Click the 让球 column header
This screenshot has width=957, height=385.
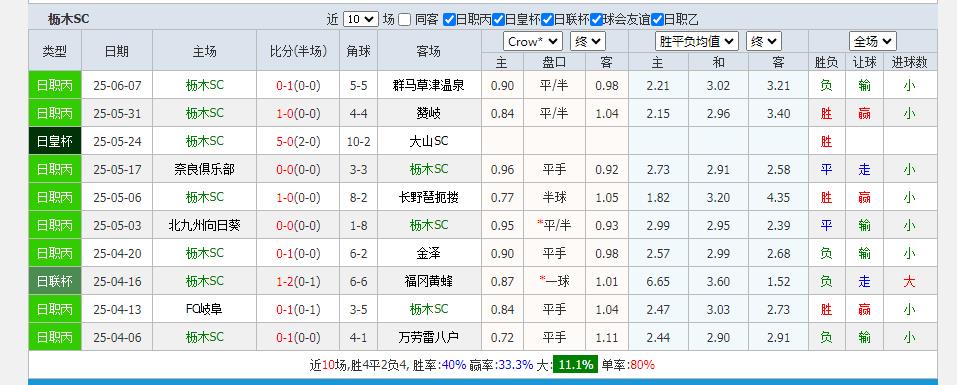[x=864, y=62]
